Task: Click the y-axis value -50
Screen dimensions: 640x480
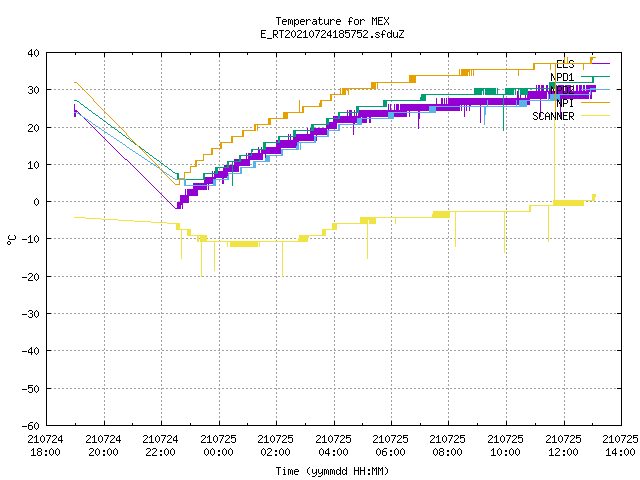Action: 31,389
